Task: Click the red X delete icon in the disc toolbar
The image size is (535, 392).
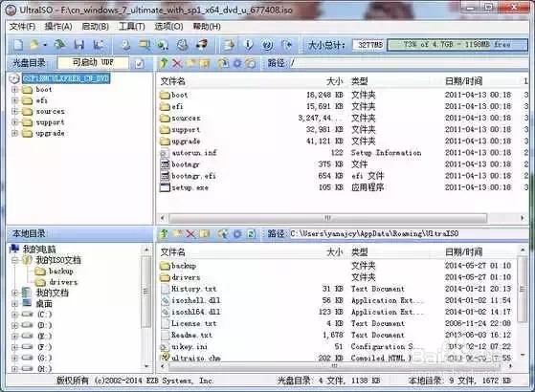Action: pos(177,63)
